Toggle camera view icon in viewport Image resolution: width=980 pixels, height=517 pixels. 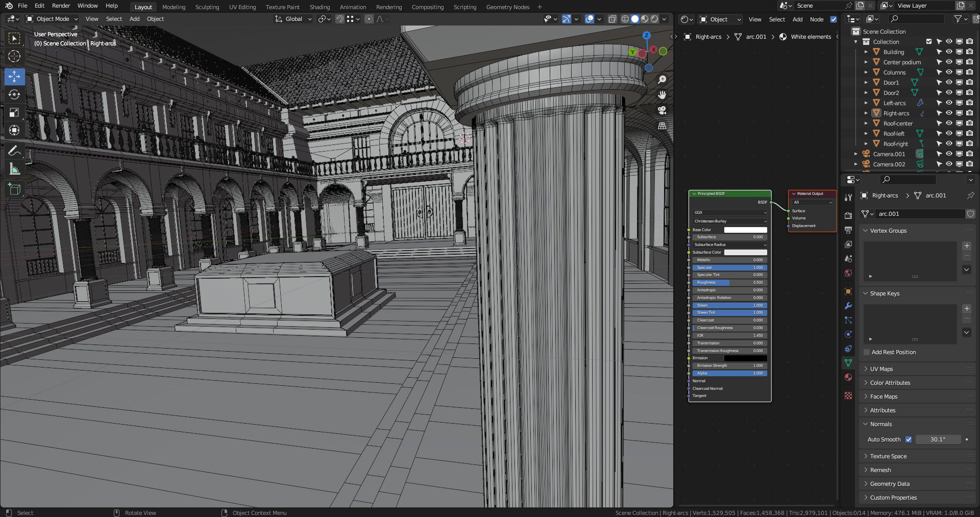(x=662, y=110)
